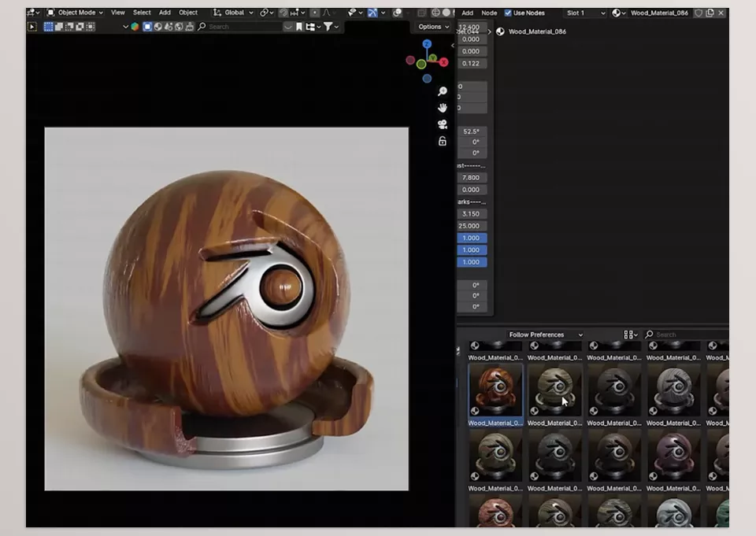Open the hierarchy display options dropdown
This screenshot has height=536, width=756.
[313, 27]
